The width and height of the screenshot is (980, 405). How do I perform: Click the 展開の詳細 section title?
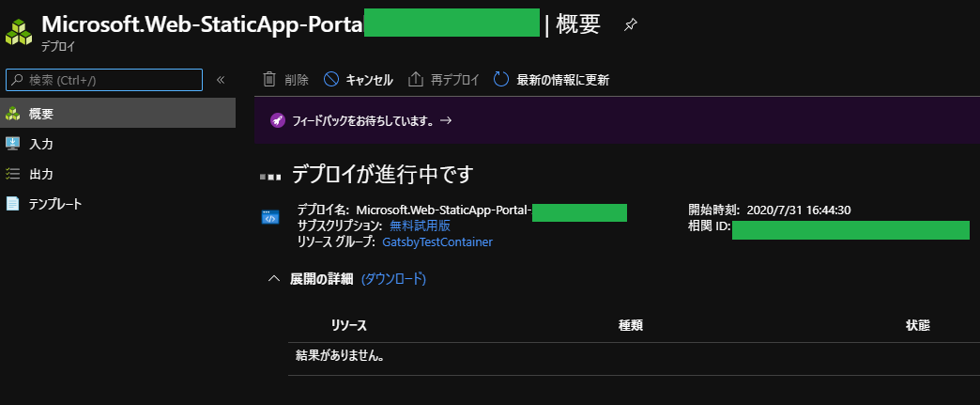coord(322,278)
